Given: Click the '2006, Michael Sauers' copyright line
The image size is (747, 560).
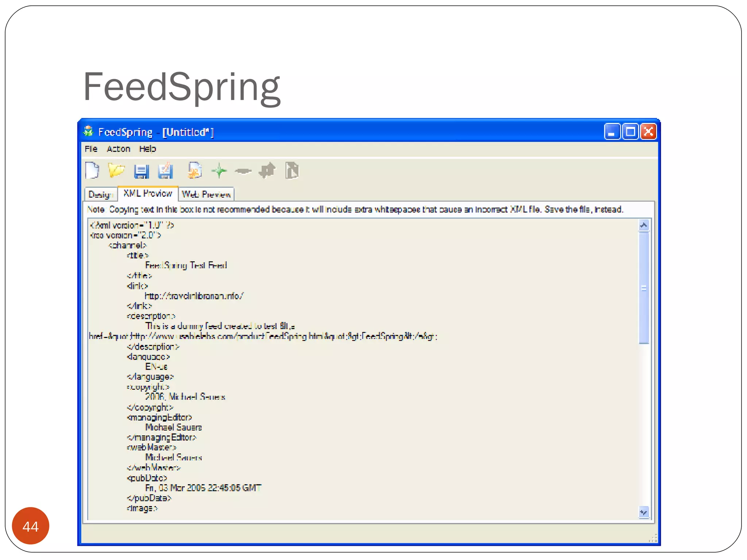Looking at the screenshot, I should pos(185,397).
